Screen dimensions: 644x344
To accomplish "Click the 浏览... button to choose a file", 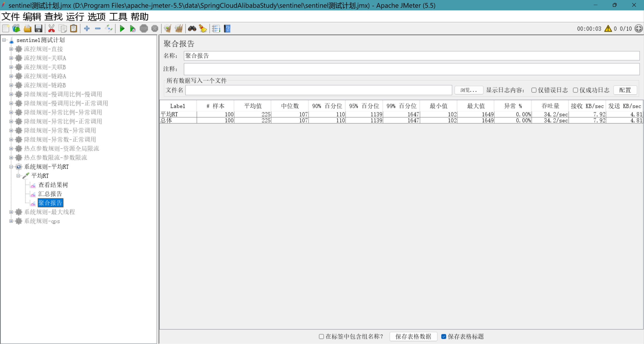I will click(469, 90).
